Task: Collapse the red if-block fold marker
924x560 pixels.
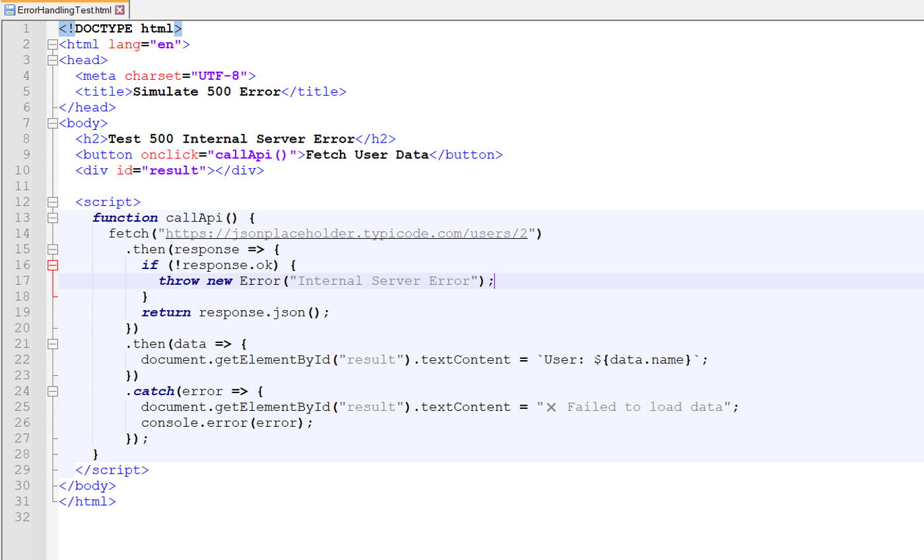Action: (53, 265)
